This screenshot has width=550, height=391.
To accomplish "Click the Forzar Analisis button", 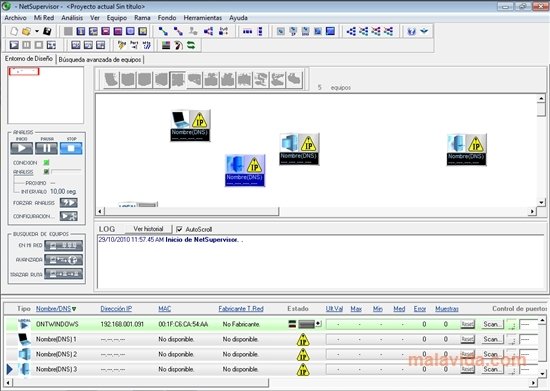I will [x=68, y=203].
